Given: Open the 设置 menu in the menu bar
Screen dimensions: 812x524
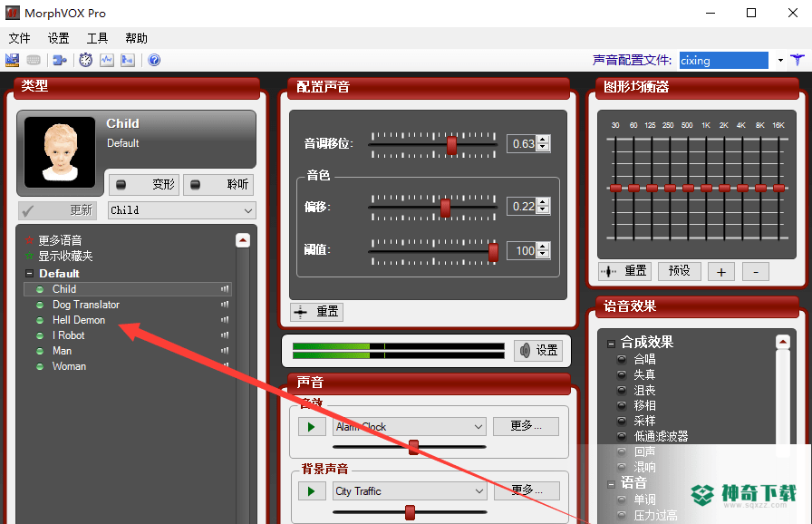Looking at the screenshot, I should [59, 38].
